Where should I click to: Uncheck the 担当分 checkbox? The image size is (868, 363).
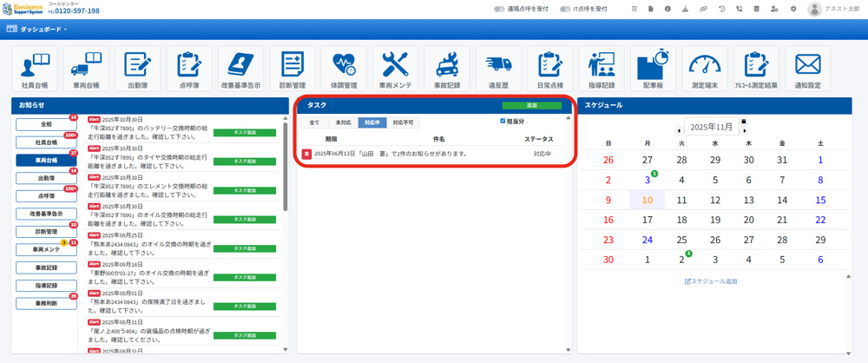coord(503,122)
